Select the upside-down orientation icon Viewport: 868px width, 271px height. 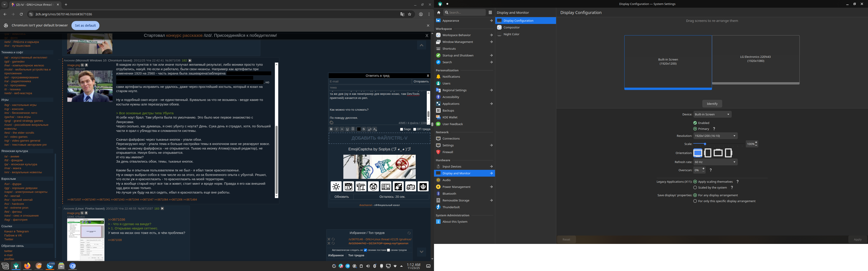718,153
